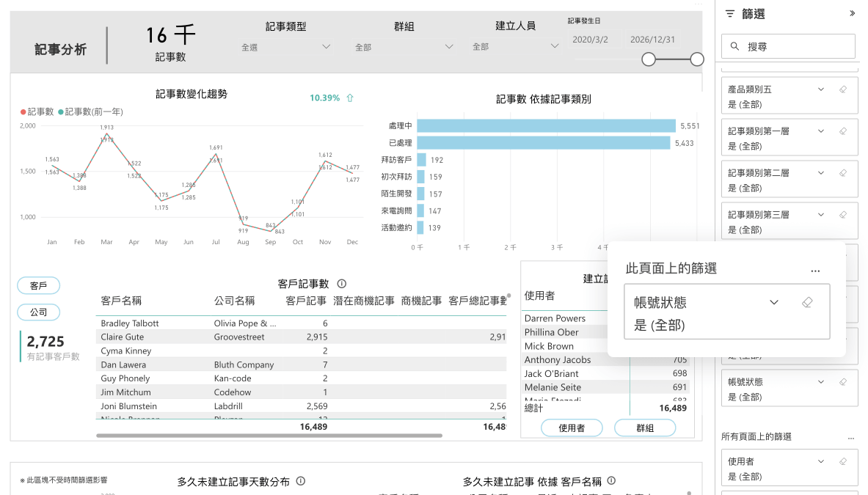The image size is (868, 495).
Task: Clear the 產品類別五 filter with eraser icon
Action: click(x=842, y=89)
